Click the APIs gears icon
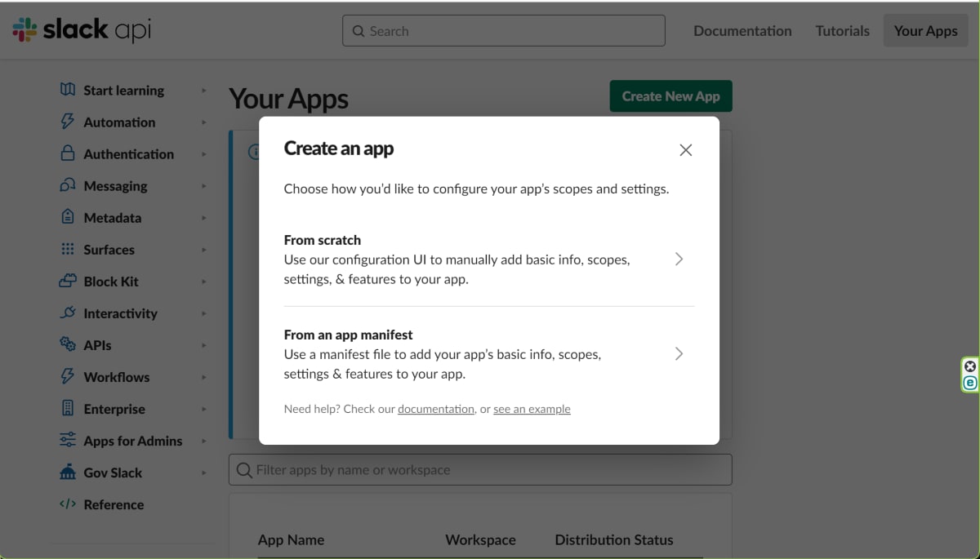Viewport: 980px width, 559px height. click(x=68, y=344)
